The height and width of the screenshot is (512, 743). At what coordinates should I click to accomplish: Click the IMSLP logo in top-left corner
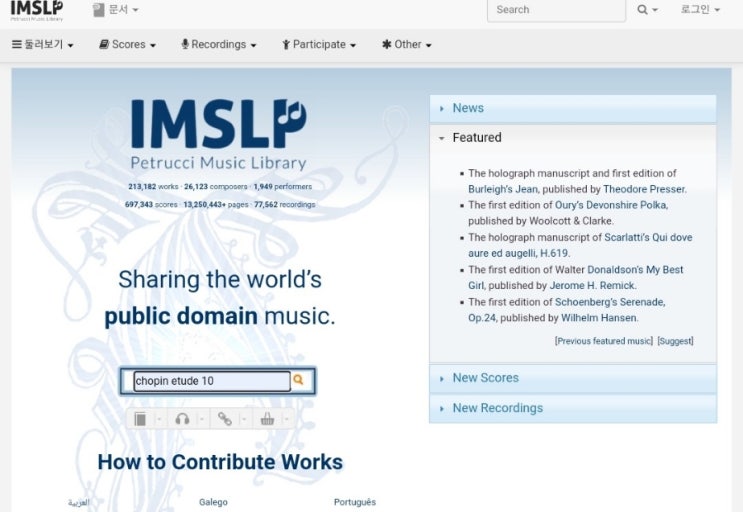37,10
